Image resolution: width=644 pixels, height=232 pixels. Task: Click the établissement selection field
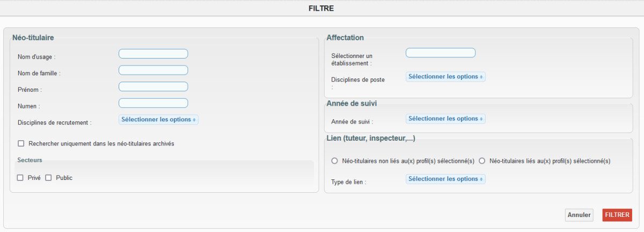(440, 53)
